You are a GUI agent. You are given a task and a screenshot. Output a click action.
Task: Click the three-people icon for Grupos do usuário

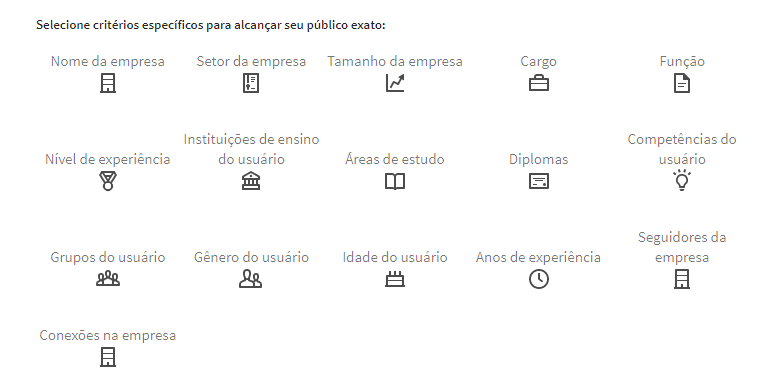tap(108, 279)
